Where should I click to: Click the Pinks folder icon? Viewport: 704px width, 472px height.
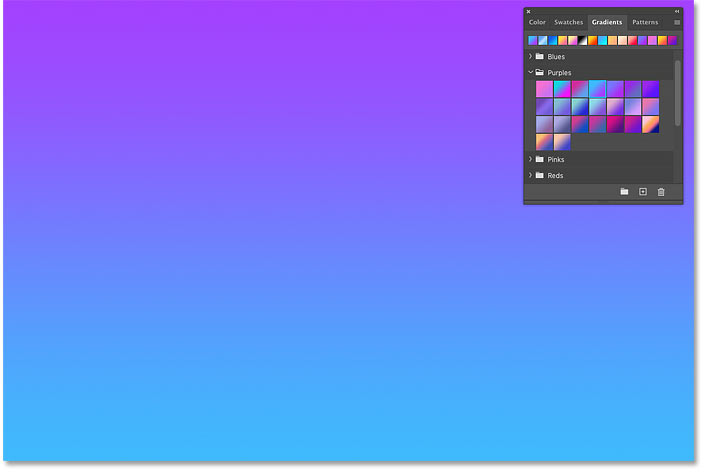click(x=540, y=159)
